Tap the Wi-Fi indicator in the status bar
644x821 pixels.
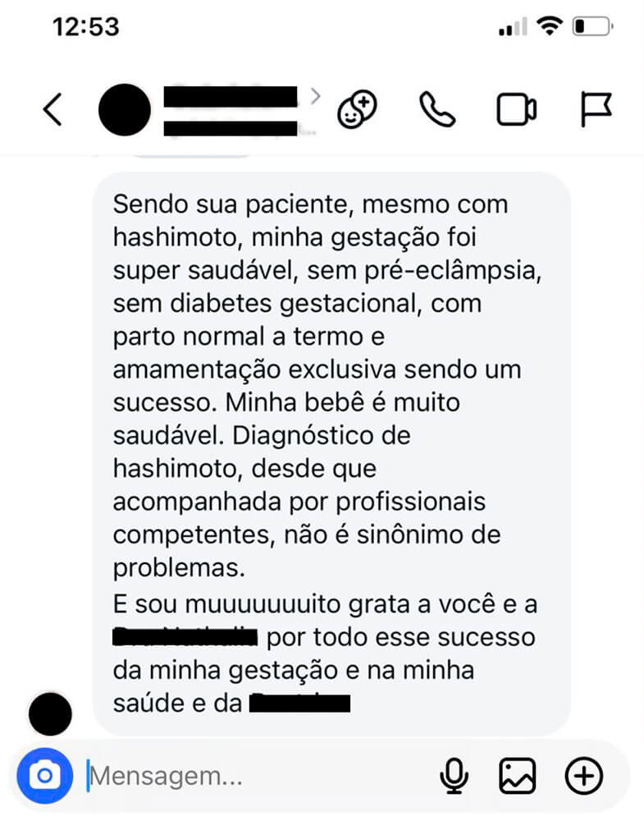(550, 25)
